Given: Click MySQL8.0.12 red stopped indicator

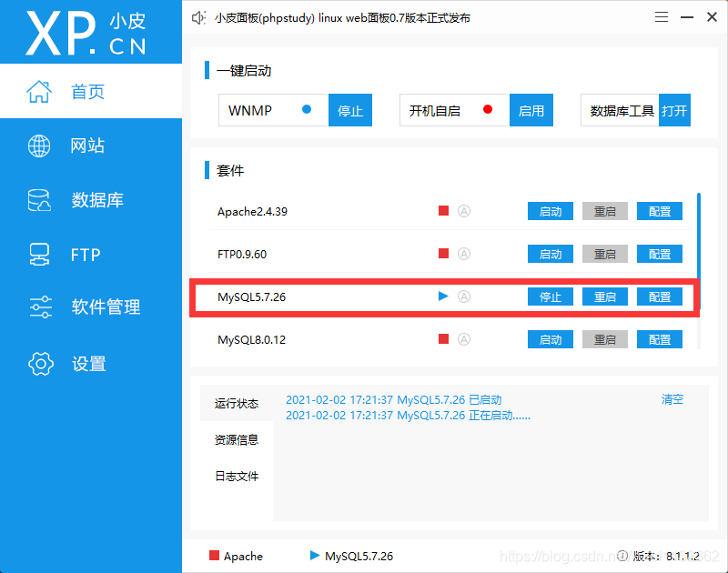Looking at the screenshot, I should pos(443,338).
